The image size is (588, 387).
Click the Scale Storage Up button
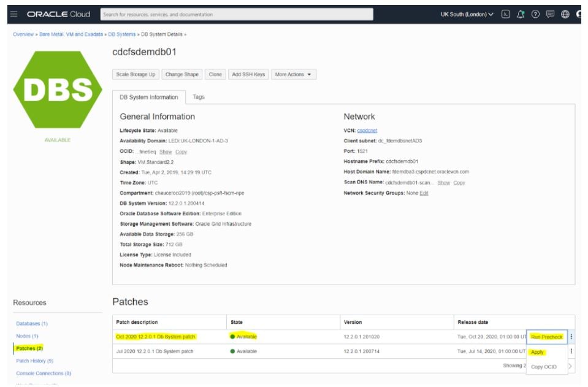point(136,74)
